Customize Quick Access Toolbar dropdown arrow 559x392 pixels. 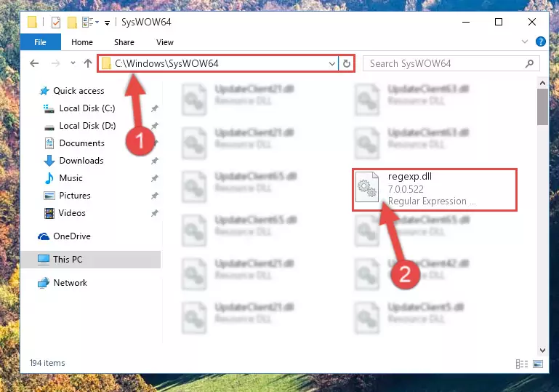click(107, 23)
